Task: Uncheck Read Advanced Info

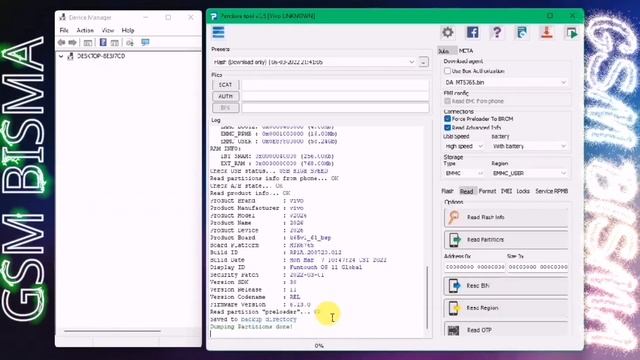Action: (447, 127)
